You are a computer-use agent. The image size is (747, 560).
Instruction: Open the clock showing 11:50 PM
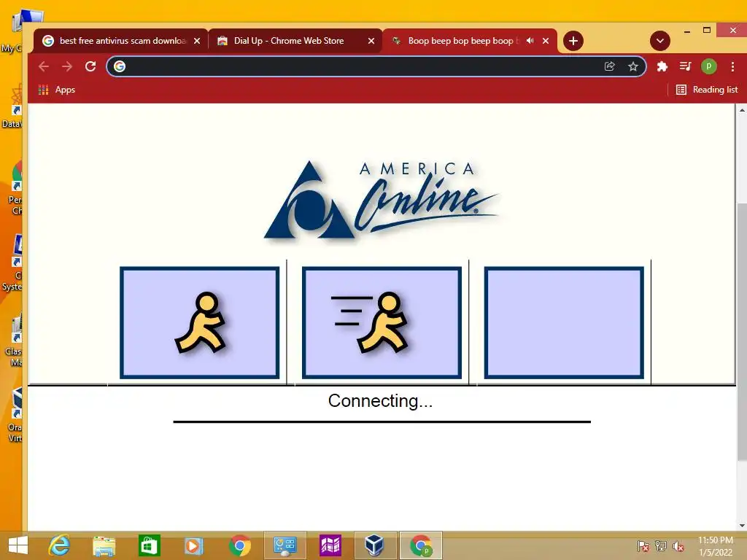pos(716,546)
